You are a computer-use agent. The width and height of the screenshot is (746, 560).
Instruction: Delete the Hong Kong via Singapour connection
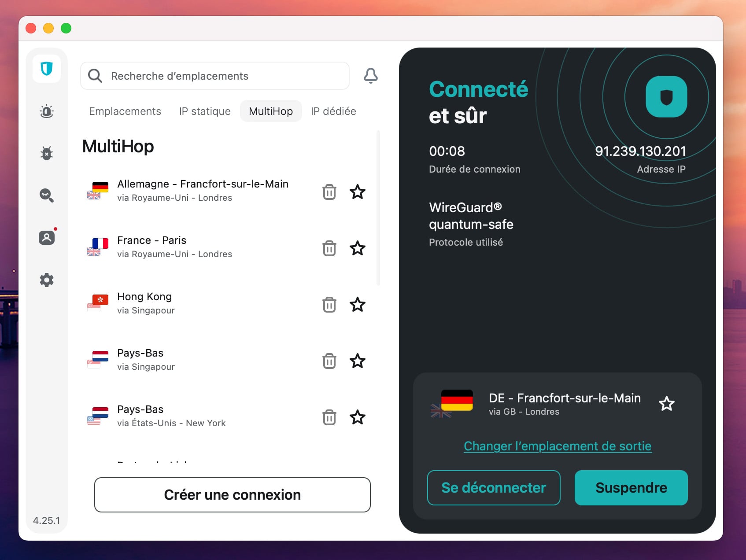[329, 305]
